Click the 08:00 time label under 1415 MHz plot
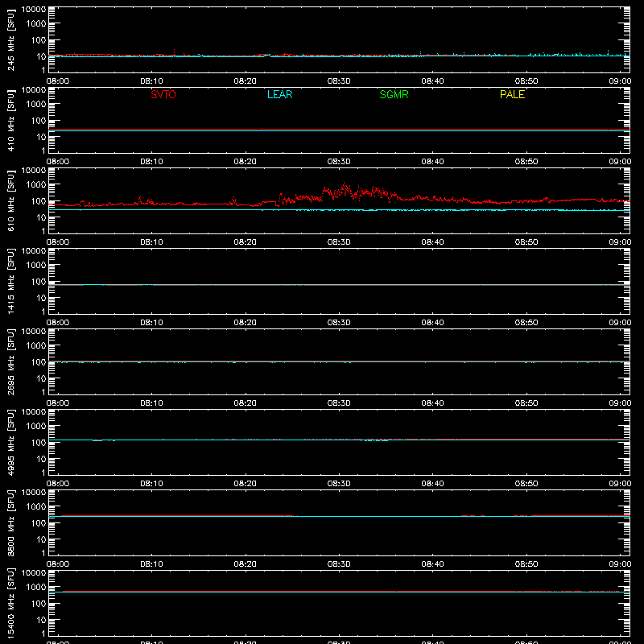 (x=58, y=323)
